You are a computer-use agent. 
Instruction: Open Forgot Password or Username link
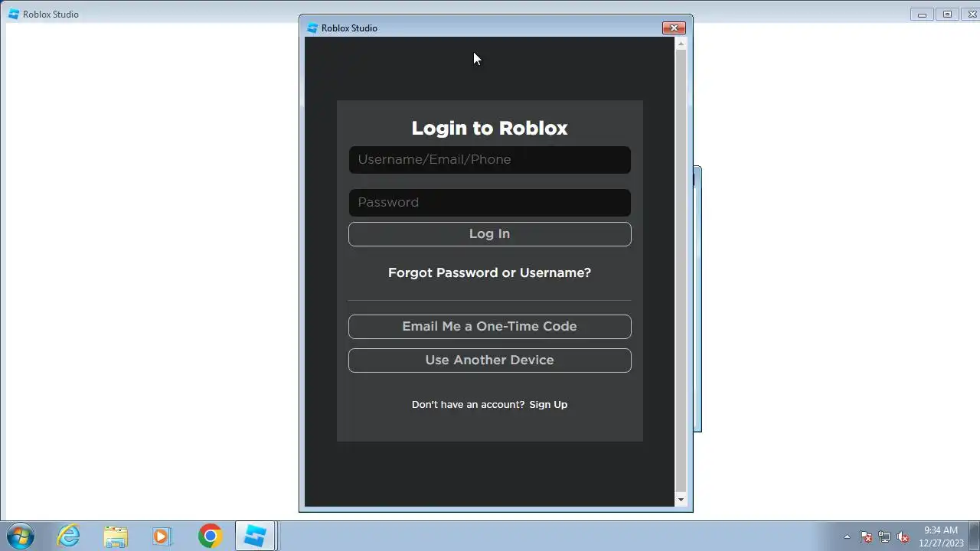pyautogui.click(x=489, y=273)
